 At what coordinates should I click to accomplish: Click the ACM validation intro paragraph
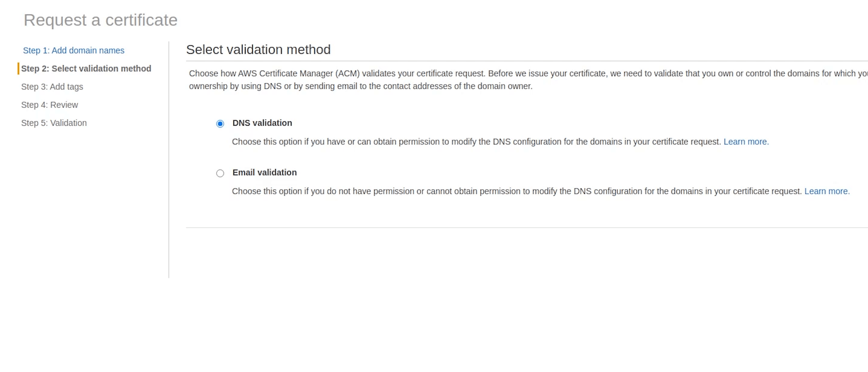click(528, 80)
